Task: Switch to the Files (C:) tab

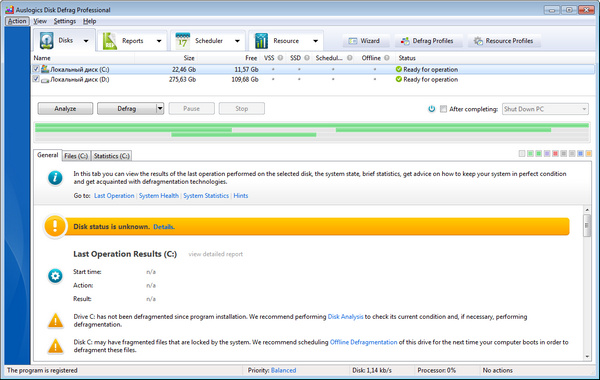Action: pyautogui.click(x=76, y=156)
